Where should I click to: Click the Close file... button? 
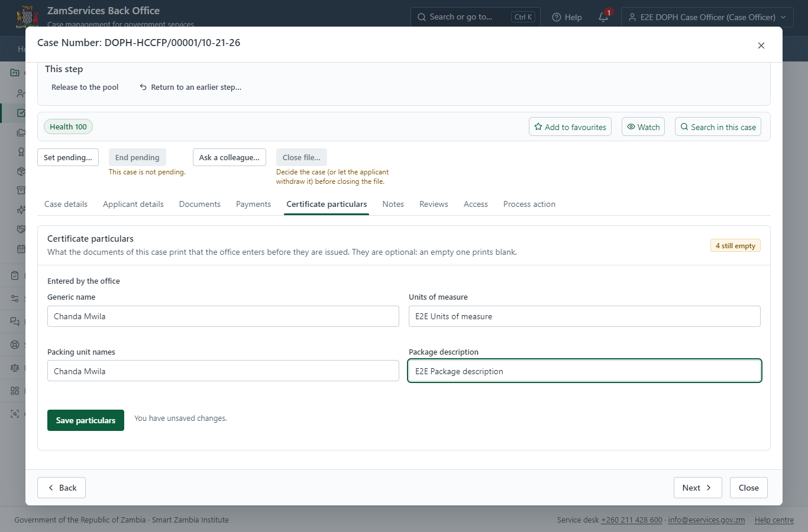point(302,157)
